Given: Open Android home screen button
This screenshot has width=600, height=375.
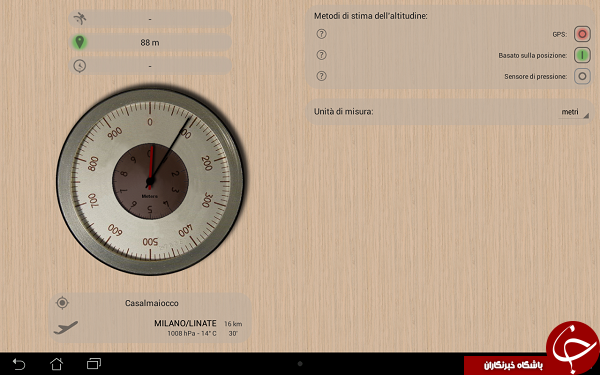Looking at the screenshot, I should pyautogui.click(x=57, y=364).
